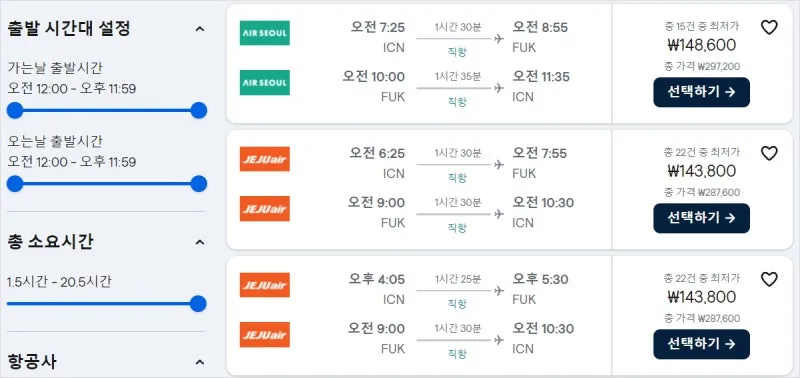Open the ₩143,800 price on the 6:25 AM flight

coord(702,171)
